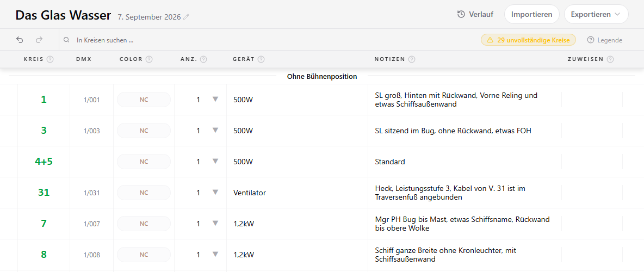Click NC color pill for Kreis 7
Screen dimensions: 644x272
point(144,224)
